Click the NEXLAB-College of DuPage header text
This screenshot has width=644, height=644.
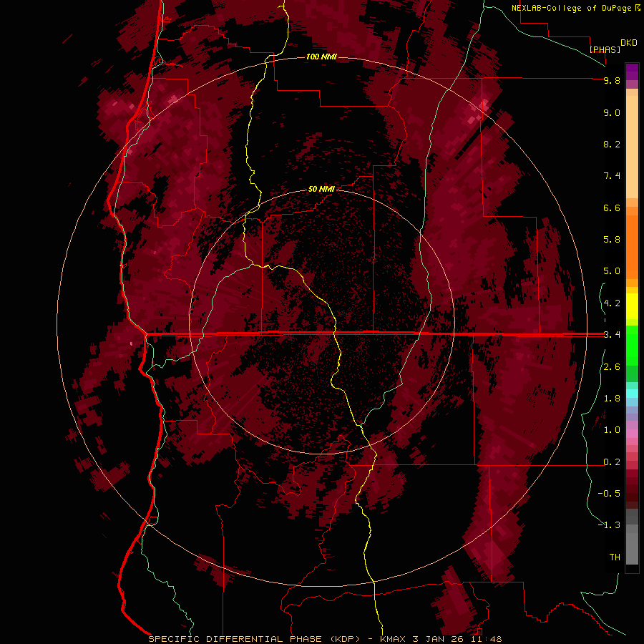[571, 8]
